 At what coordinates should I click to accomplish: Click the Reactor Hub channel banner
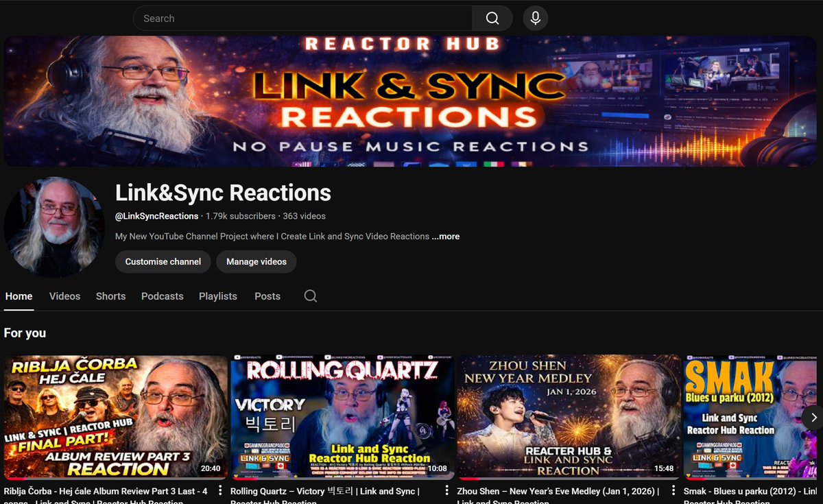[410, 101]
